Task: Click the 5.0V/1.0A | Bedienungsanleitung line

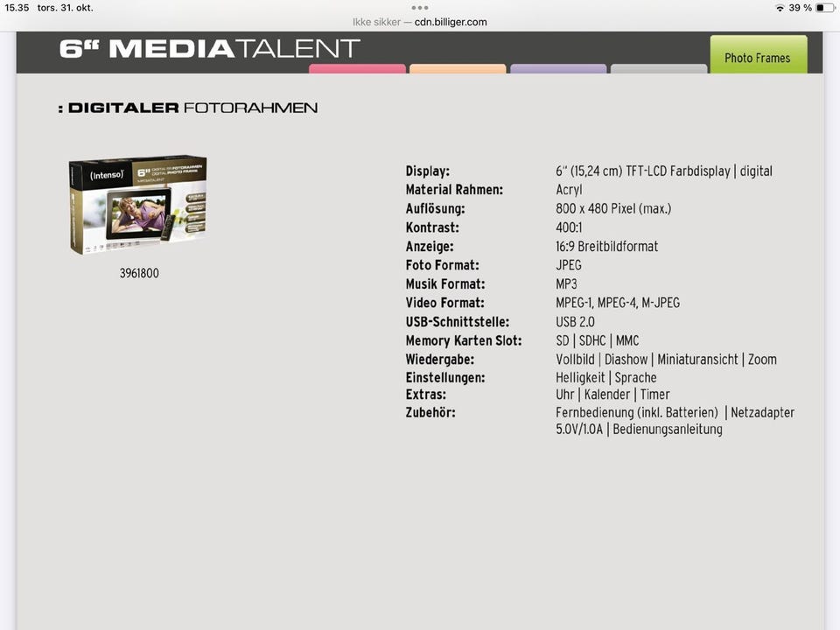Action: coord(639,430)
